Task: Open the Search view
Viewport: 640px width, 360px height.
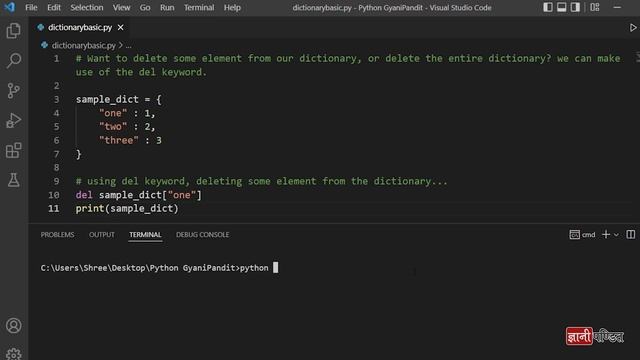Action: pos(13,60)
